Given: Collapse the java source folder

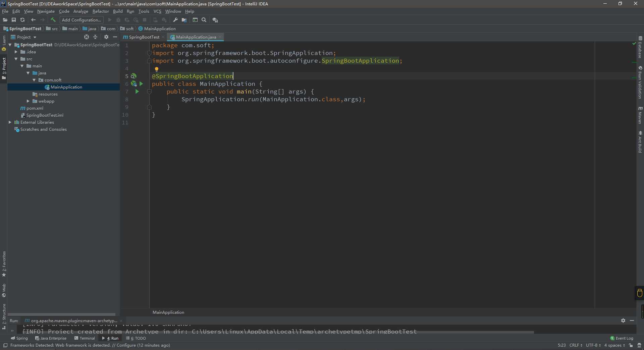Looking at the screenshot, I should point(28,73).
